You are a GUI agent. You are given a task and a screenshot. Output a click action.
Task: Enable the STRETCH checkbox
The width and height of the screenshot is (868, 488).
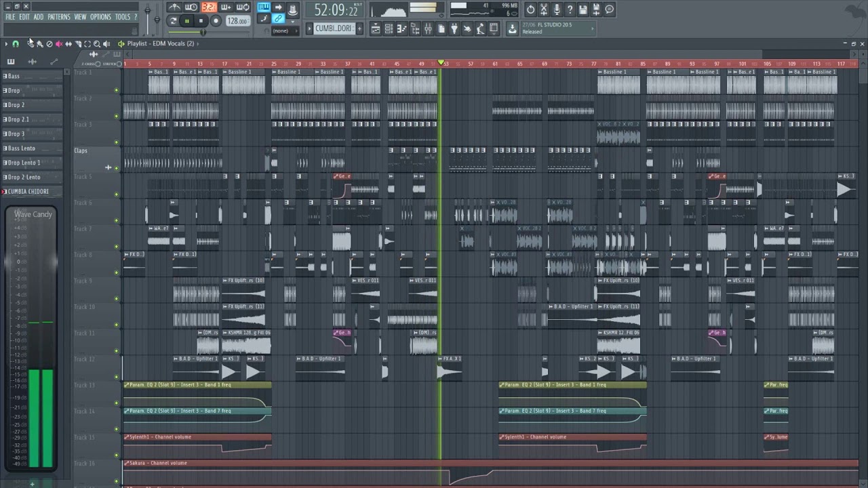pyautogui.click(x=119, y=64)
